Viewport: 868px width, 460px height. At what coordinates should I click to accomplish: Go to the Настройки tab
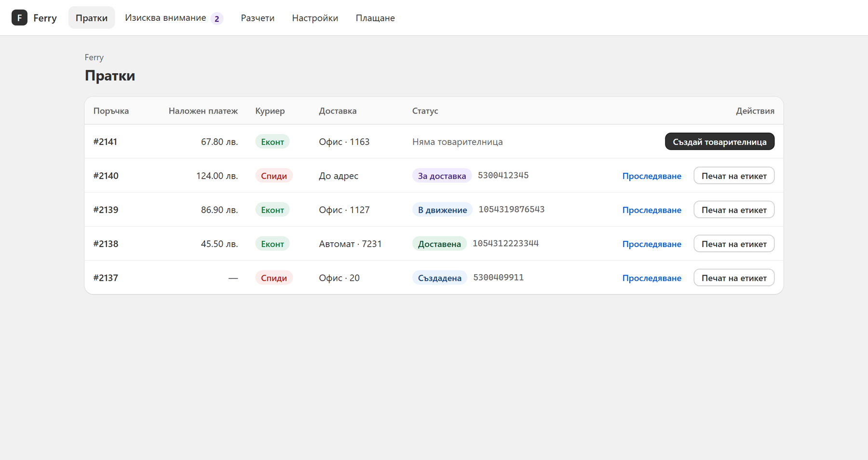315,18
